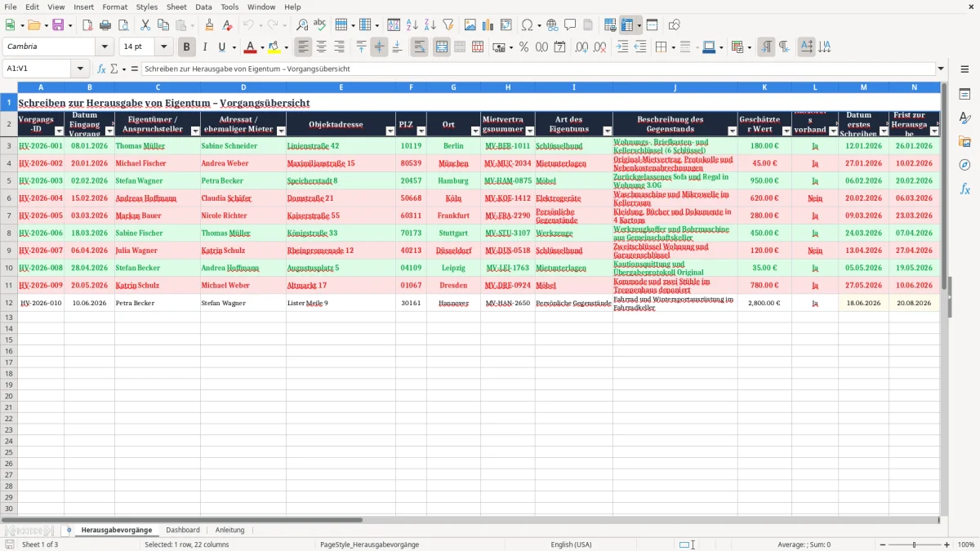Select cell containing HV-2026-010
The height and width of the screenshot is (551, 980).
click(x=41, y=303)
